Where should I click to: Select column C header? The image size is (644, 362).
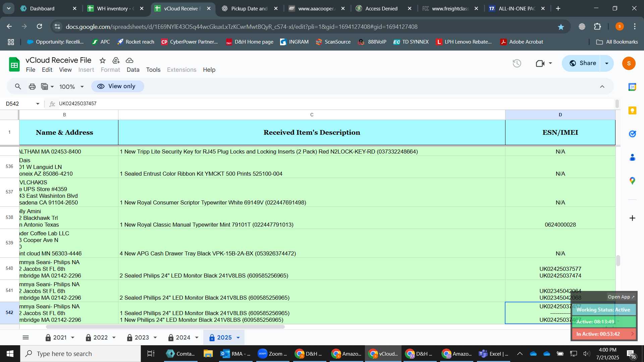tap(312, 115)
